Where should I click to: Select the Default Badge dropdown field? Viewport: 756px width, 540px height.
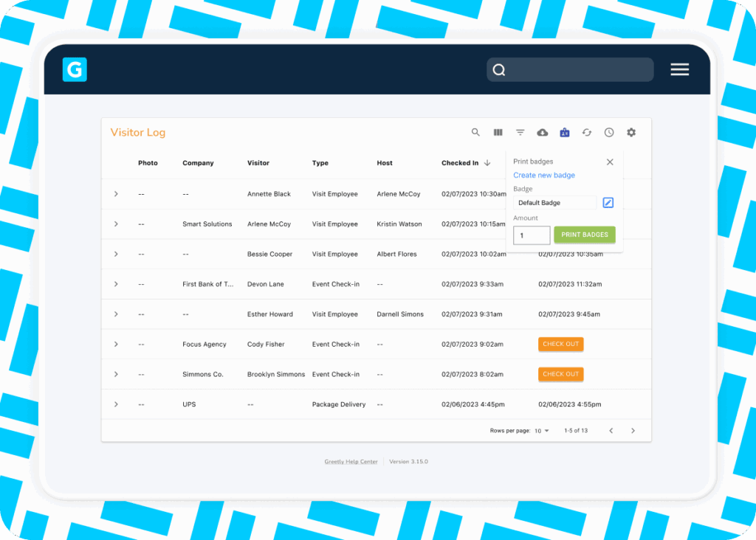point(554,203)
